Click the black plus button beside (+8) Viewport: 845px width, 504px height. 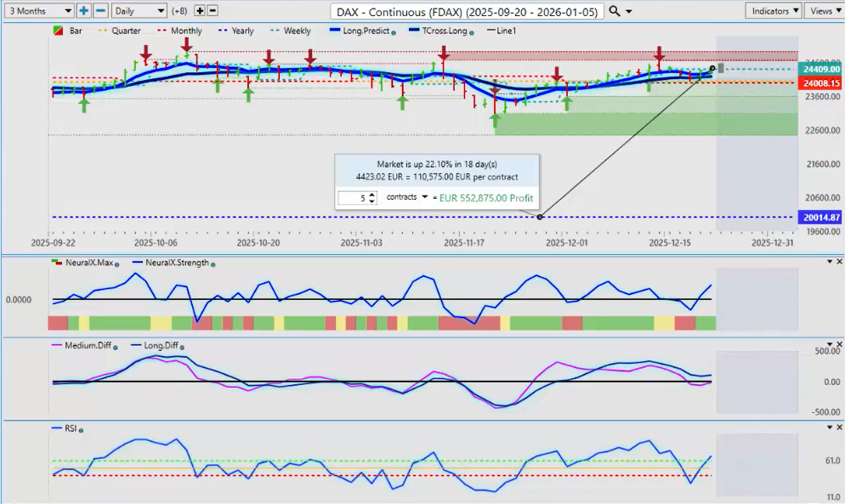pos(200,11)
